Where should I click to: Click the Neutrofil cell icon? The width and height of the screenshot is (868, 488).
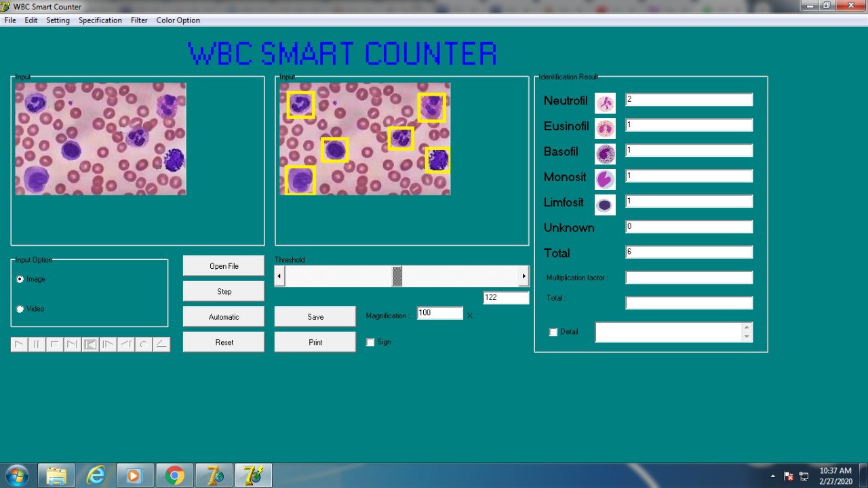[x=605, y=103]
